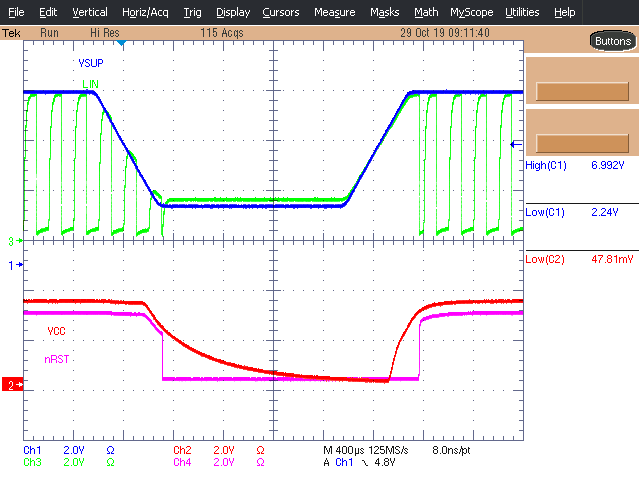640x480 pixels.
Task: Click the LIN waveform label
Action: coord(90,84)
